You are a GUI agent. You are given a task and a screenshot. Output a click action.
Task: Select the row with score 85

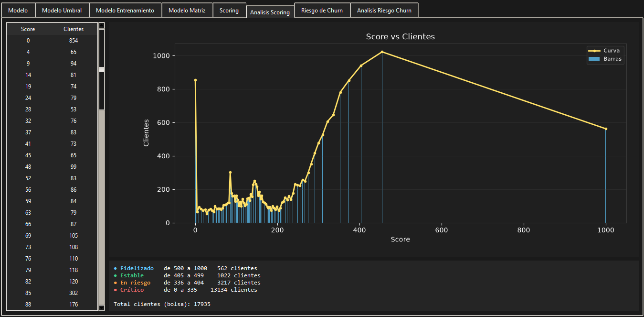[x=52, y=293]
